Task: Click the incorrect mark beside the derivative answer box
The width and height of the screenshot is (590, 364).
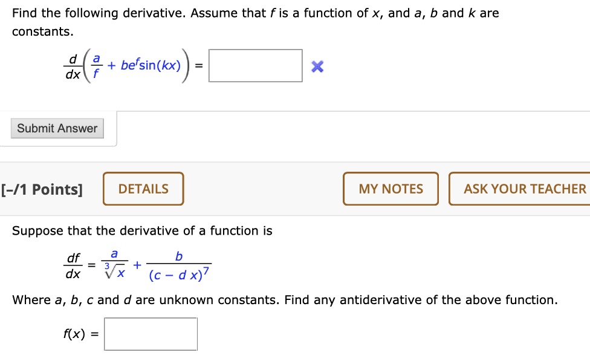Action: 316,66
